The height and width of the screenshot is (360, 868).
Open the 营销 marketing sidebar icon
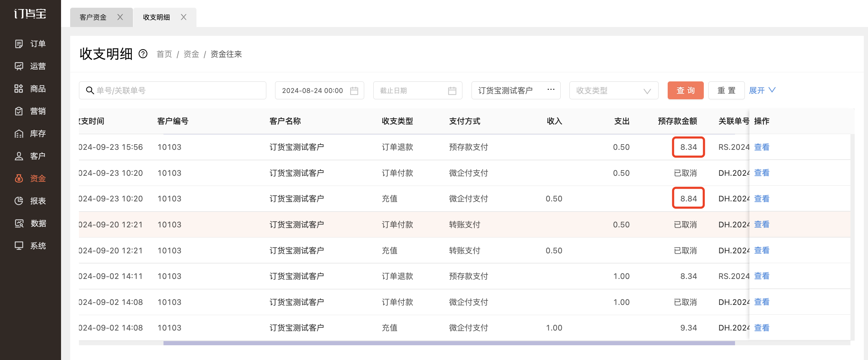(x=19, y=111)
